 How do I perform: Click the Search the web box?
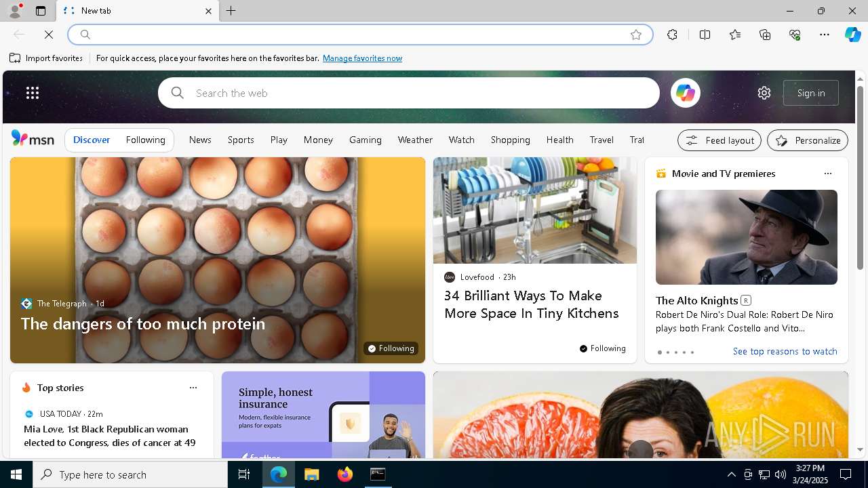[409, 93]
